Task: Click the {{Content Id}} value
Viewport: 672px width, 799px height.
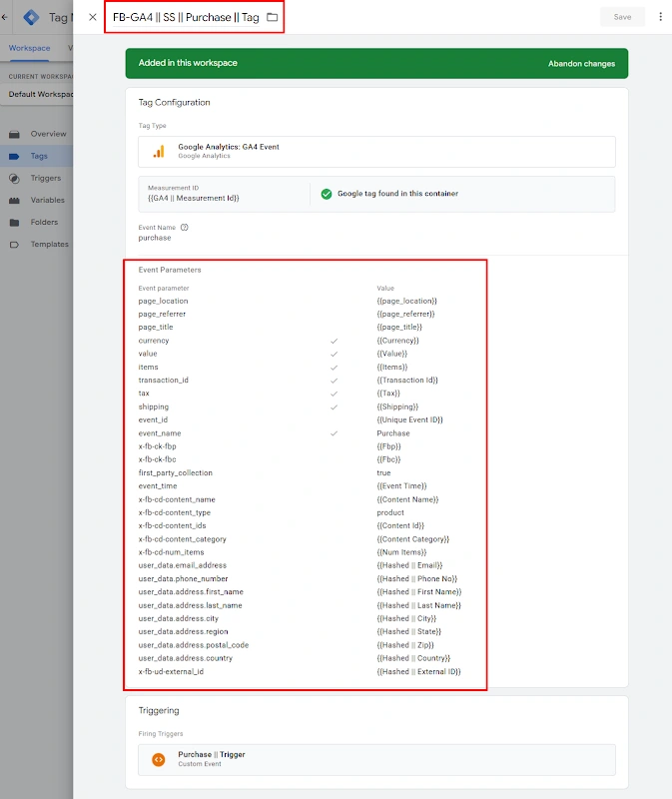Action: (x=400, y=526)
